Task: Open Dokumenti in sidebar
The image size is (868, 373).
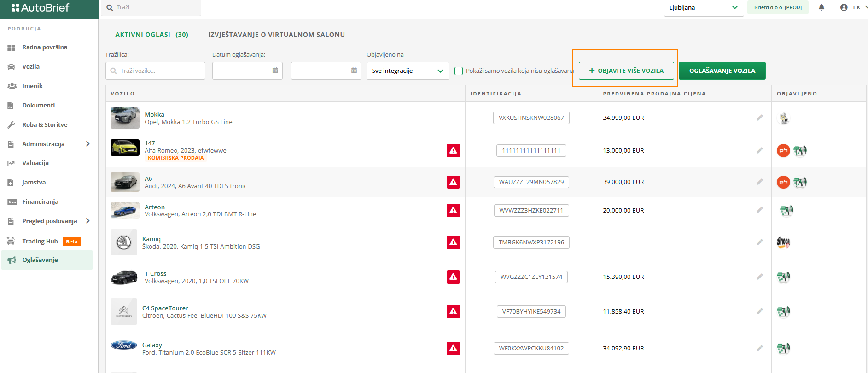Action: point(38,105)
